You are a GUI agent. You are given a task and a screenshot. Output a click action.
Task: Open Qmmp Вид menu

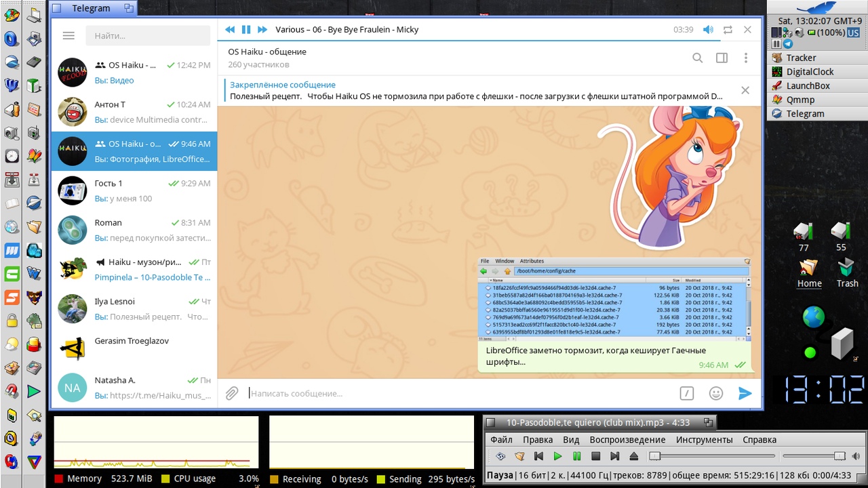(571, 439)
